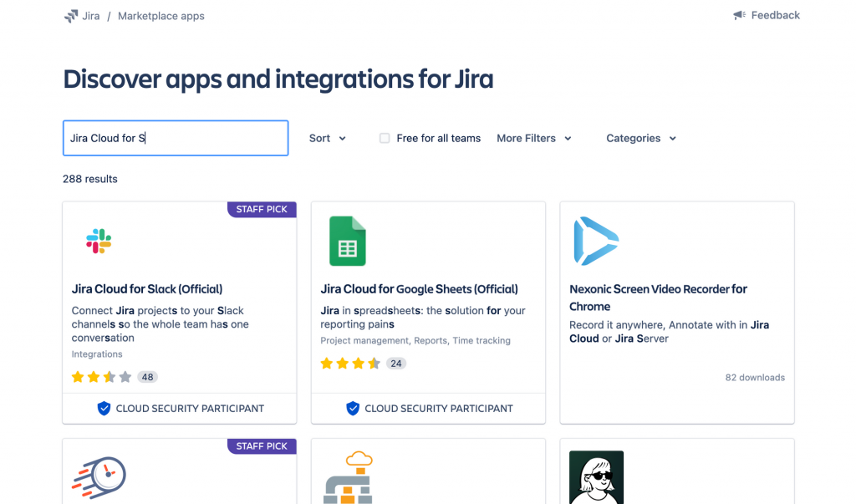
Task: Click the cloud and brick wall app logo
Action: (349, 477)
